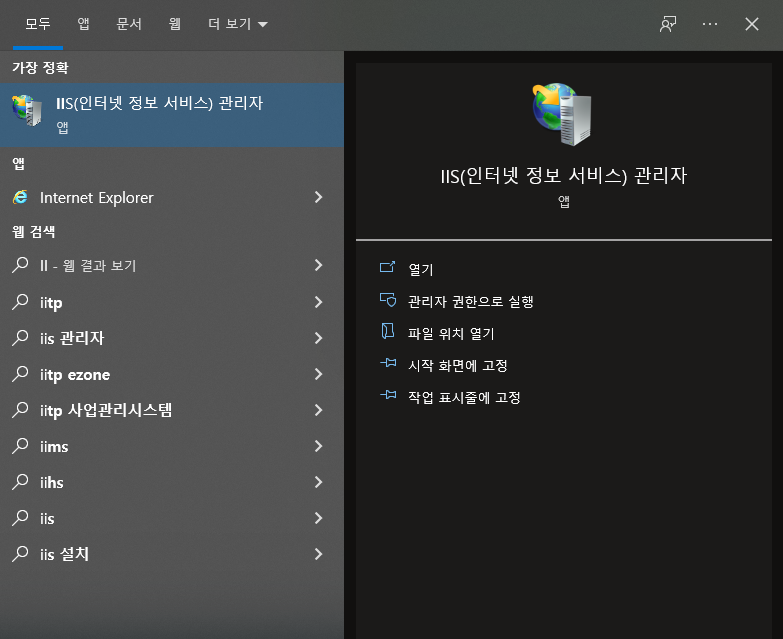This screenshot has width=783, height=639.
Task: Click the shield icon for 관리자 권한으로 실행
Action: pos(388,300)
